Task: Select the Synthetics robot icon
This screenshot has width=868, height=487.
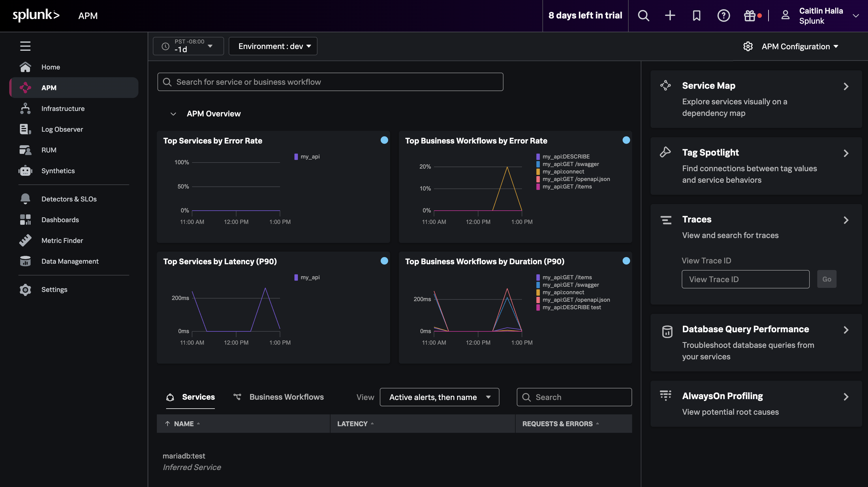Action: click(x=25, y=171)
